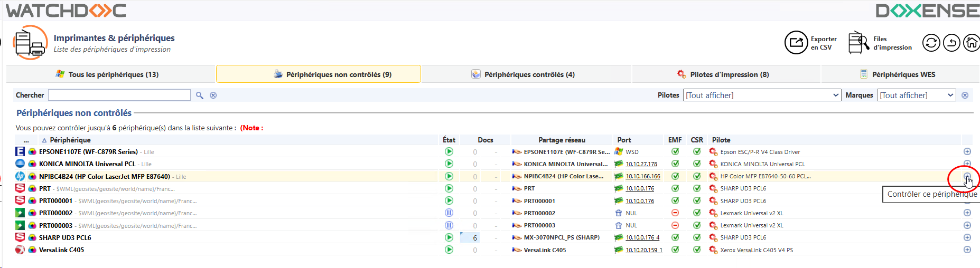Go to home via house icon
This screenshot has height=268, width=980.
[x=971, y=43]
